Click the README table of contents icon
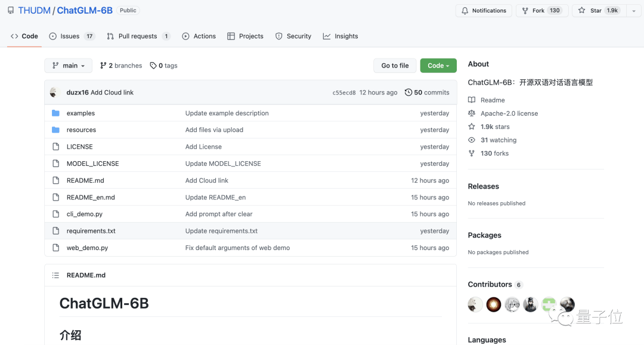Viewport: 644px width, 345px height. [x=55, y=275]
